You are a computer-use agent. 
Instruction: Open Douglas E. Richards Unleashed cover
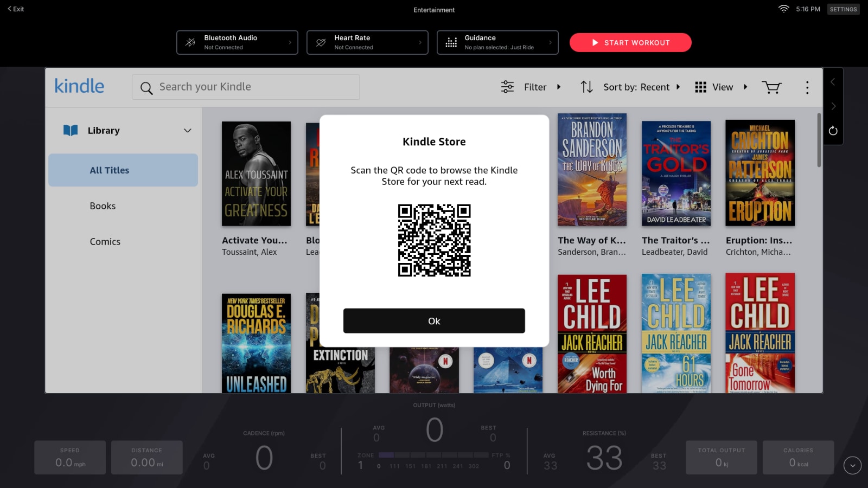tap(256, 343)
